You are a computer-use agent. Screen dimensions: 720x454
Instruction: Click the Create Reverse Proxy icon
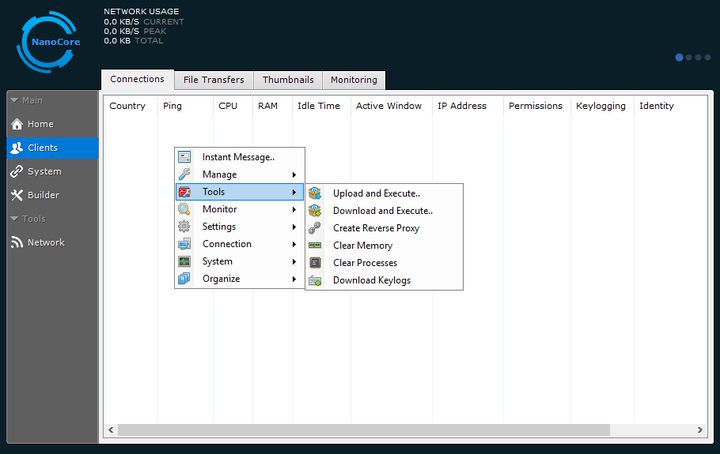(x=315, y=228)
